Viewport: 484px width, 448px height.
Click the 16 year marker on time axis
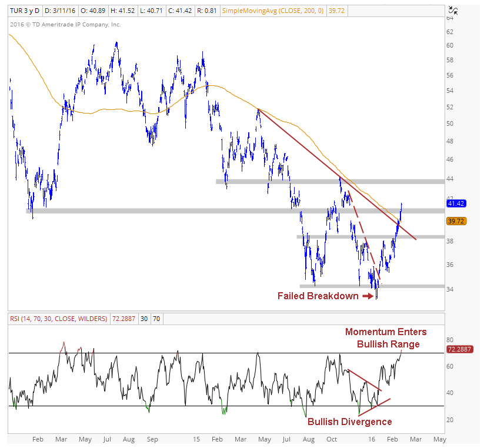point(372,439)
